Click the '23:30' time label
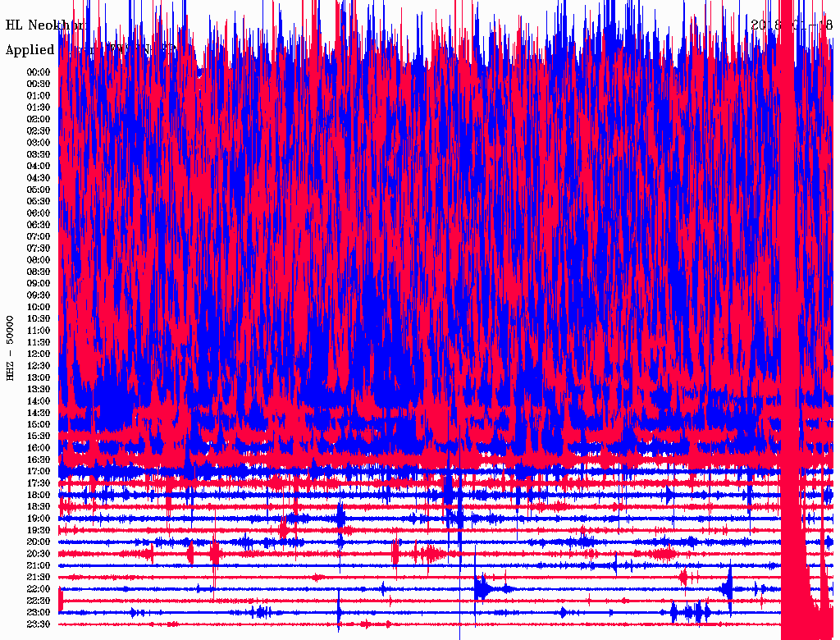Image resolution: width=840 pixels, height=640 pixels. click(39, 624)
